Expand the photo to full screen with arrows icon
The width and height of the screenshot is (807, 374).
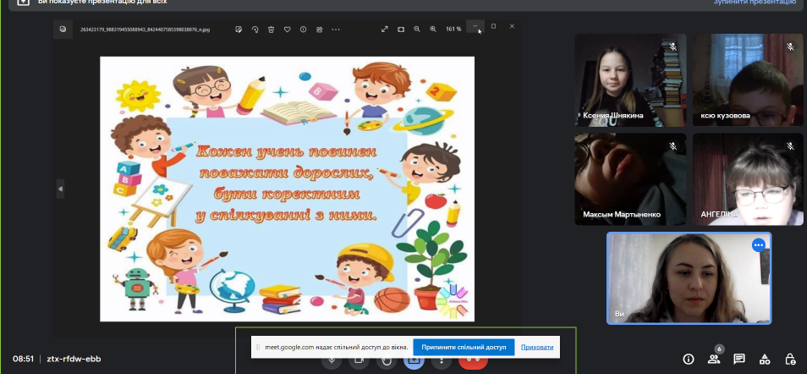click(x=384, y=29)
